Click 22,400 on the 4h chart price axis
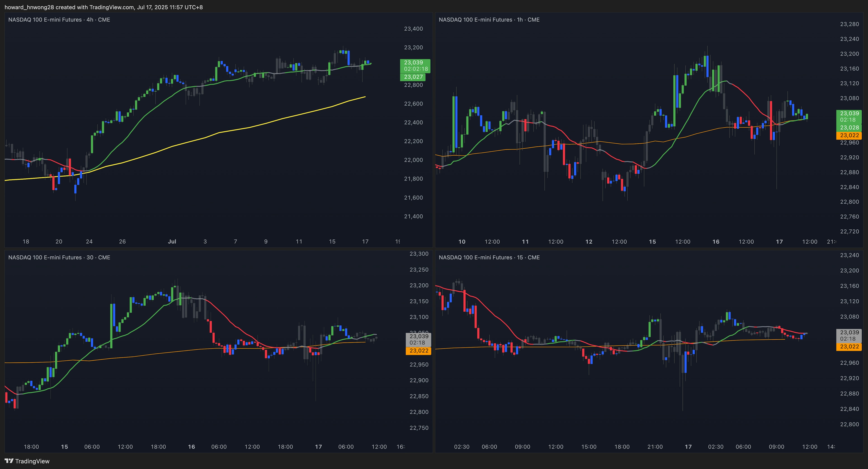Viewport: 868px width, 469px height. 413,123
